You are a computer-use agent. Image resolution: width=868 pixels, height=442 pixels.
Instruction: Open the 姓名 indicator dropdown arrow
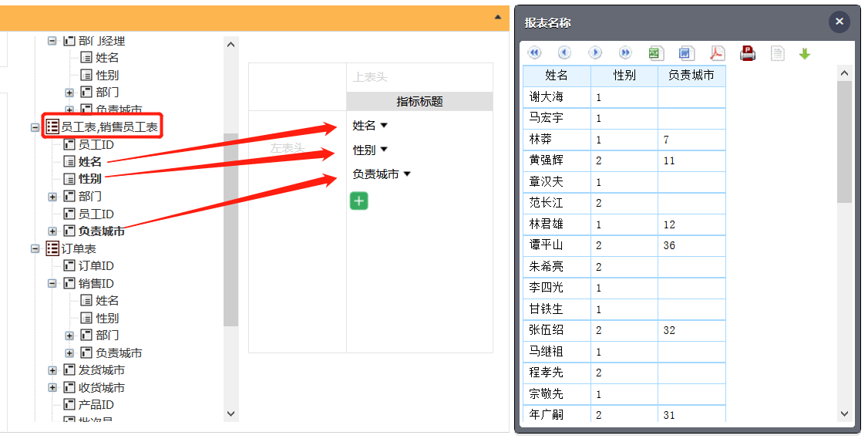coord(384,126)
